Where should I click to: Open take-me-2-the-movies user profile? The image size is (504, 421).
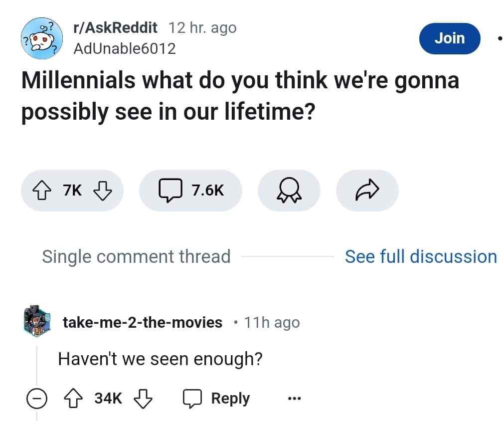point(143,322)
